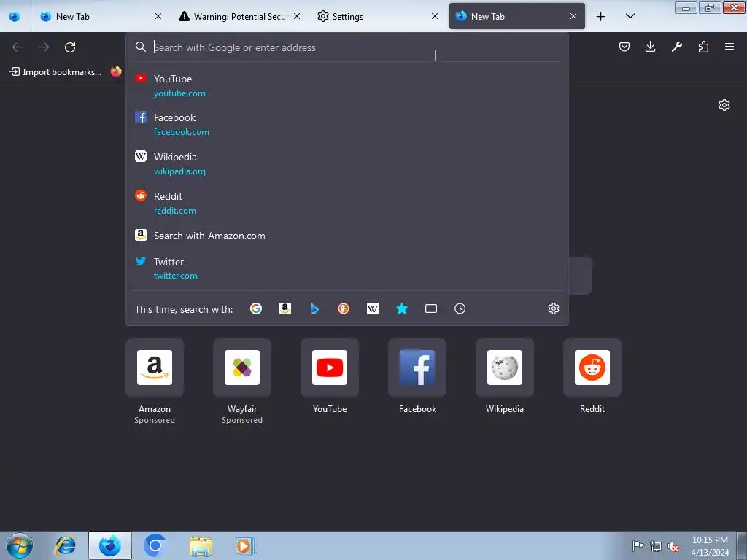Close the Warning: Potential Security tab
The image size is (747, 560).
click(x=297, y=16)
